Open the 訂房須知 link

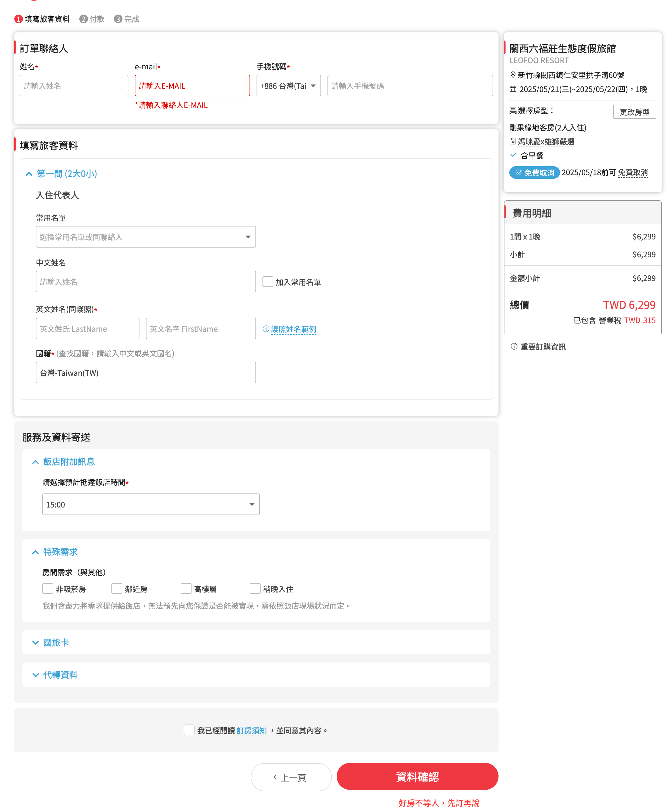click(x=252, y=731)
